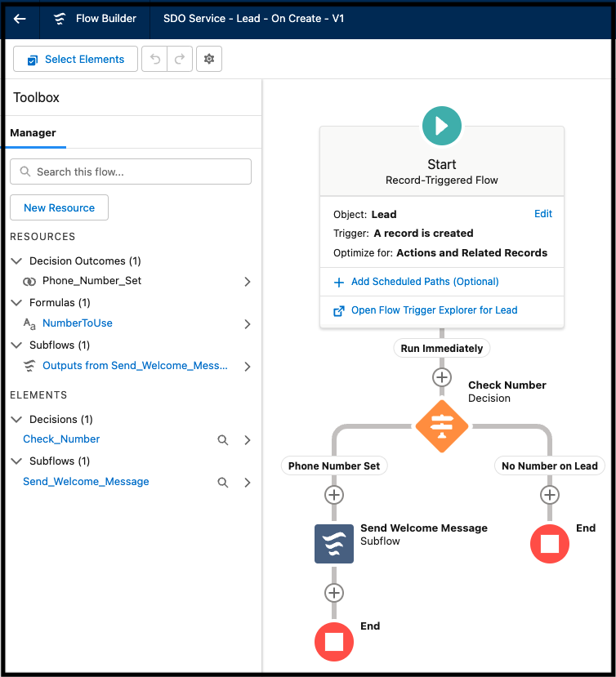Click the undo arrow icon
This screenshot has height=677, width=616.
click(154, 59)
